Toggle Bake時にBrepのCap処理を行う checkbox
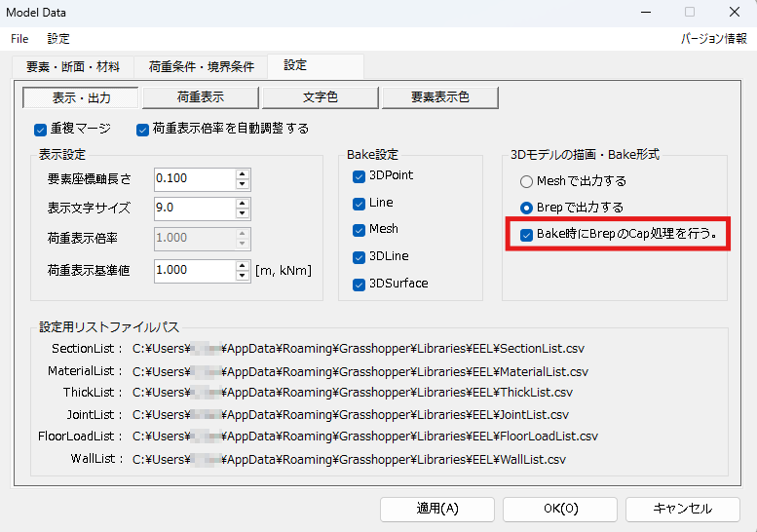The image size is (757, 532). click(527, 235)
